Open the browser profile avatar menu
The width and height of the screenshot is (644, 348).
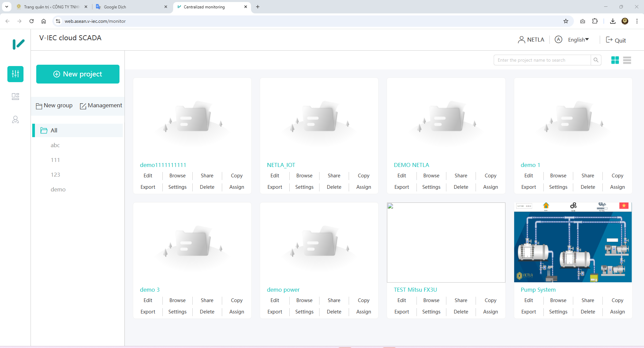[625, 21]
